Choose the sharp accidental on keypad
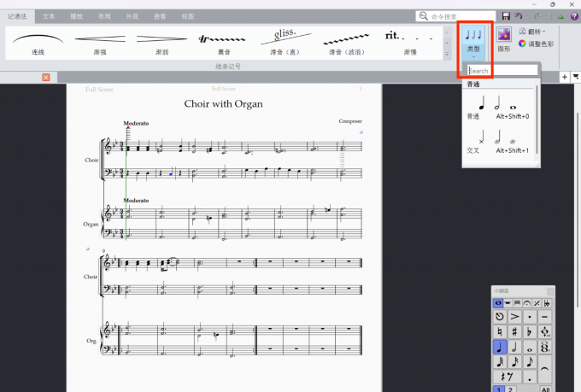Screen dimensions: 581x392 [514, 331]
